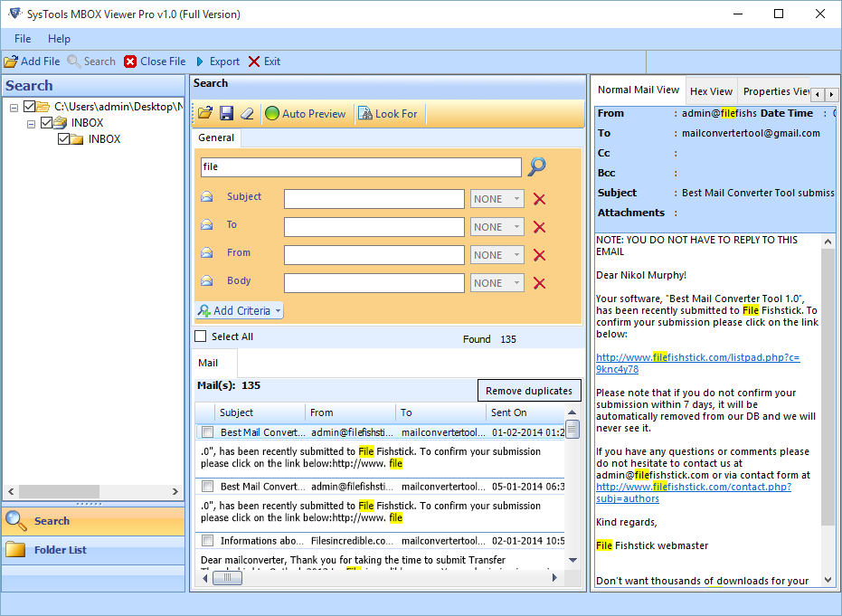Viewport: 842px width, 616px height.
Task: Switch to Properties View tab
Action: (776, 91)
